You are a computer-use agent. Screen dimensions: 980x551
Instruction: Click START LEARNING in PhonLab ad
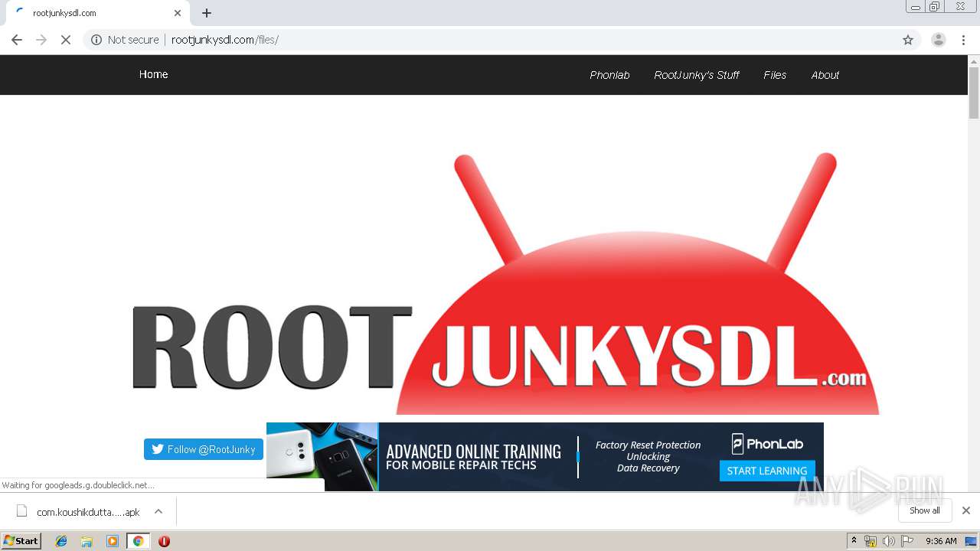coord(767,471)
